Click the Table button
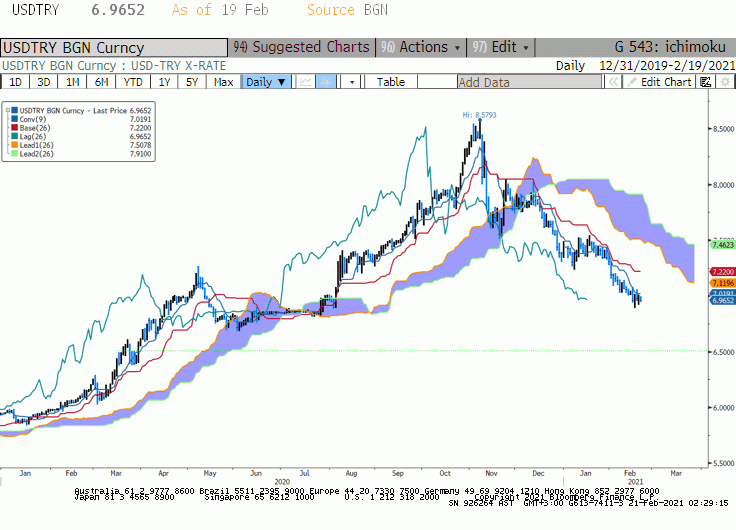This screenshot has width=736, height=530. (391, 82)
